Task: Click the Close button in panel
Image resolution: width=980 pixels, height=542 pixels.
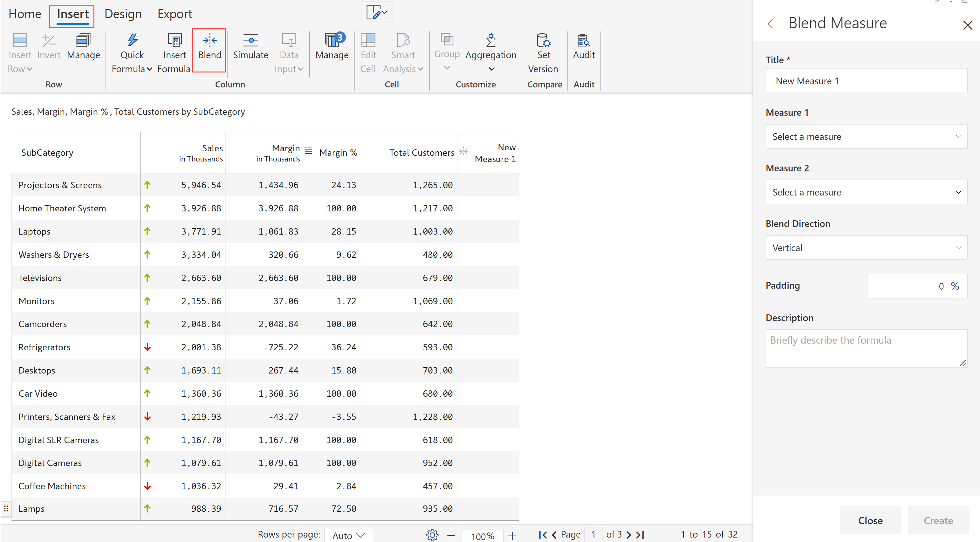Action: point(870,520)
